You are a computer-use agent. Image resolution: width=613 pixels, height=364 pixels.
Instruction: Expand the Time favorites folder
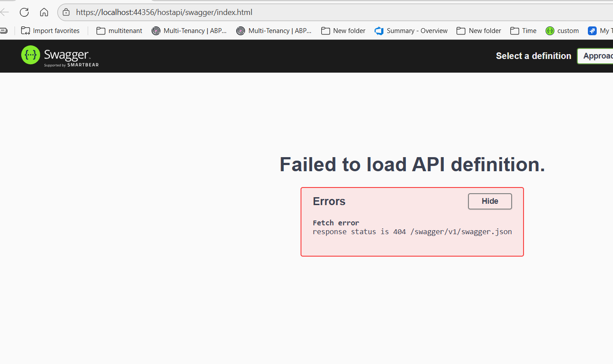(524, 31)
